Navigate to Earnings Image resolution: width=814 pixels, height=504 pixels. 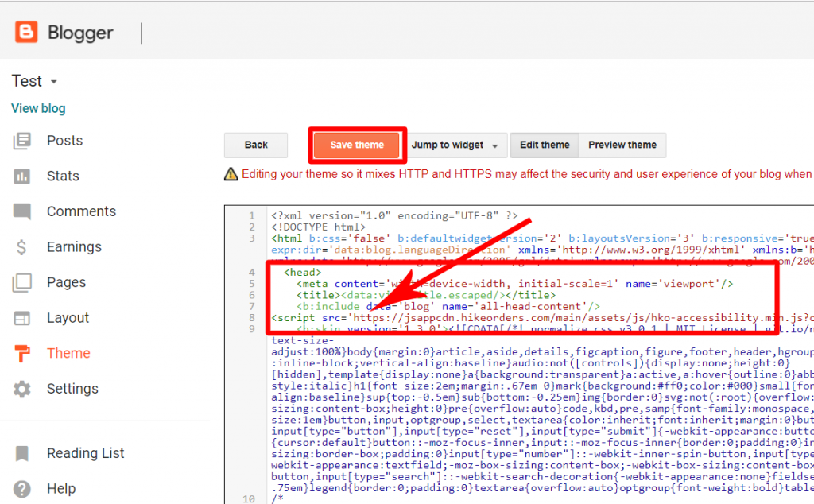[x=74, y=247]
